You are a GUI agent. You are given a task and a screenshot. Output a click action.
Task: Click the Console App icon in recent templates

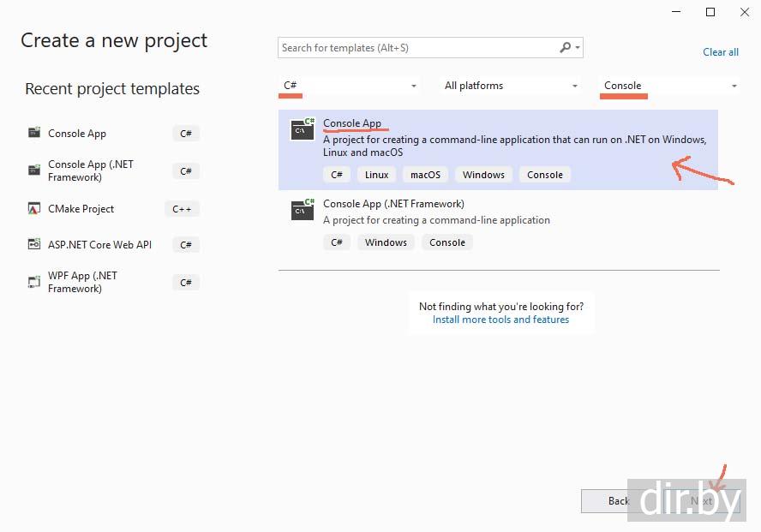[x=34, y=132]
